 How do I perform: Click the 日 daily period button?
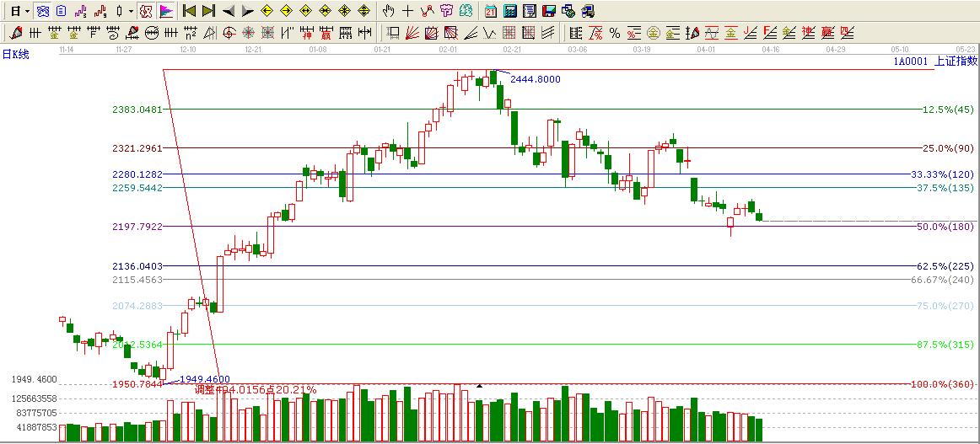[x=14, y=11]
